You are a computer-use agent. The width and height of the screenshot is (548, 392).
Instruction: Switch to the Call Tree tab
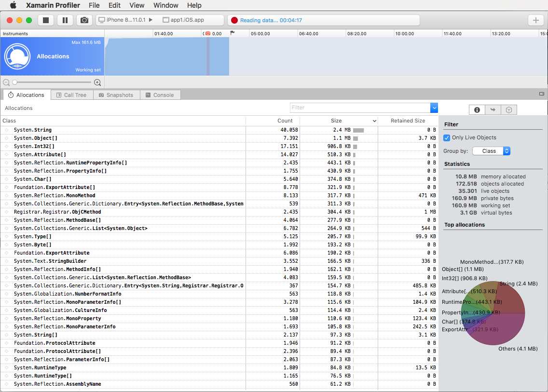[71, 95]
